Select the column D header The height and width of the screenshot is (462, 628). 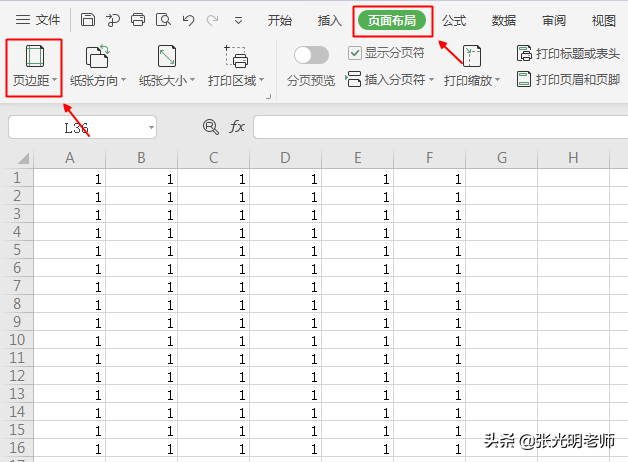(285, 158)
